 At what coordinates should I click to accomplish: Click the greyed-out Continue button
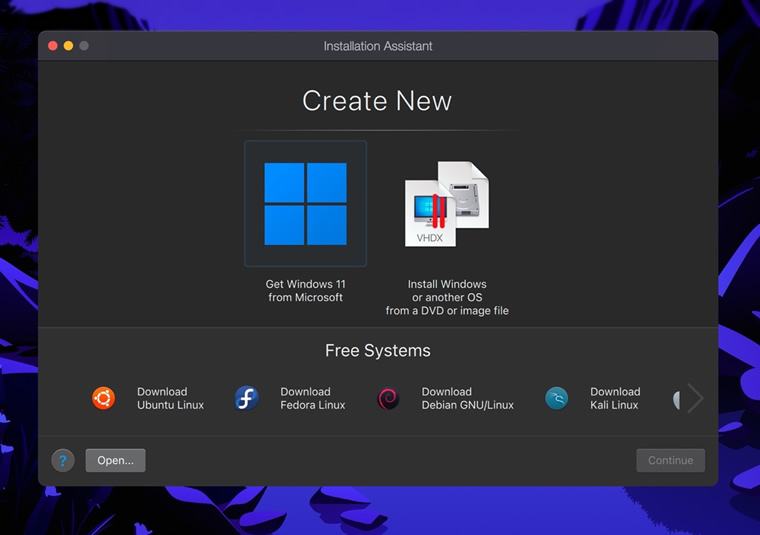[x=670, y=460]
